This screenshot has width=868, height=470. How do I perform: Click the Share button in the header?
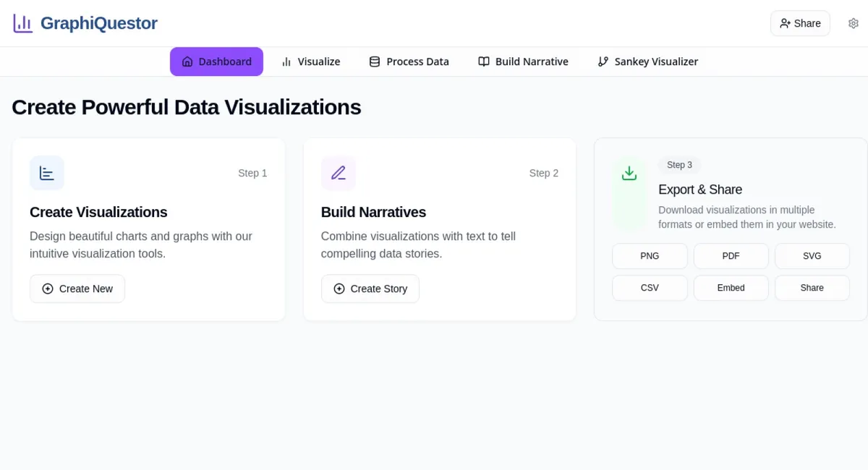[800, 23]
